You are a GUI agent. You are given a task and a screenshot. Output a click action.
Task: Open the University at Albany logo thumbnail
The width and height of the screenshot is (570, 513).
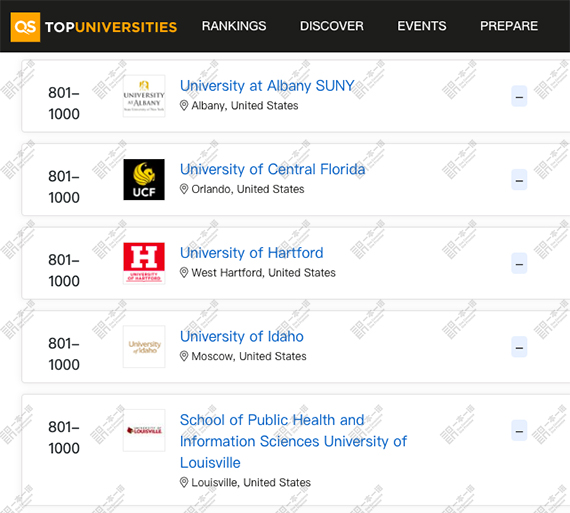(x=144, y=96)
